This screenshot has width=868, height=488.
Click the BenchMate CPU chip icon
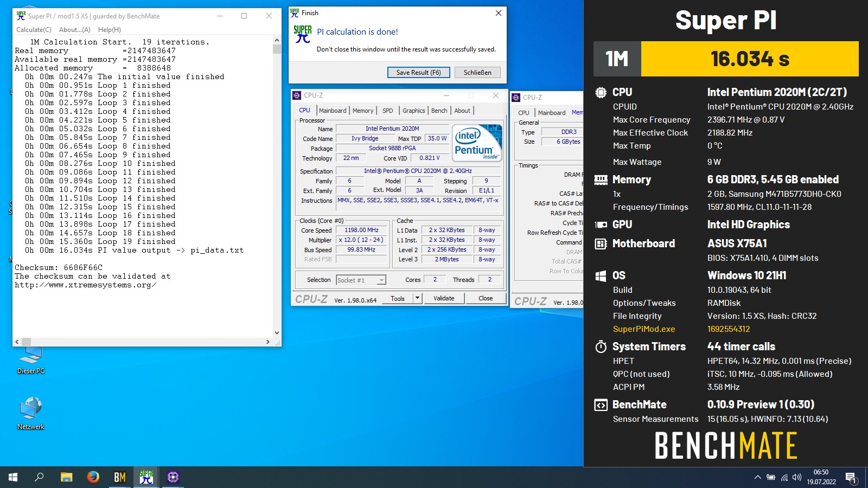tap(601, 93)
